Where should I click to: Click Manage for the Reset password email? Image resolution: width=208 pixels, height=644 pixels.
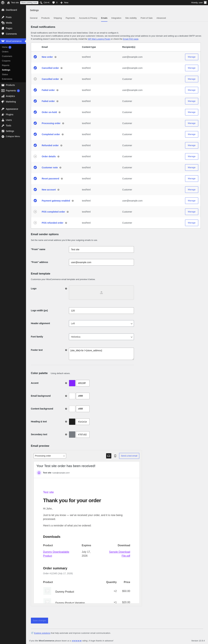(192, 179)
